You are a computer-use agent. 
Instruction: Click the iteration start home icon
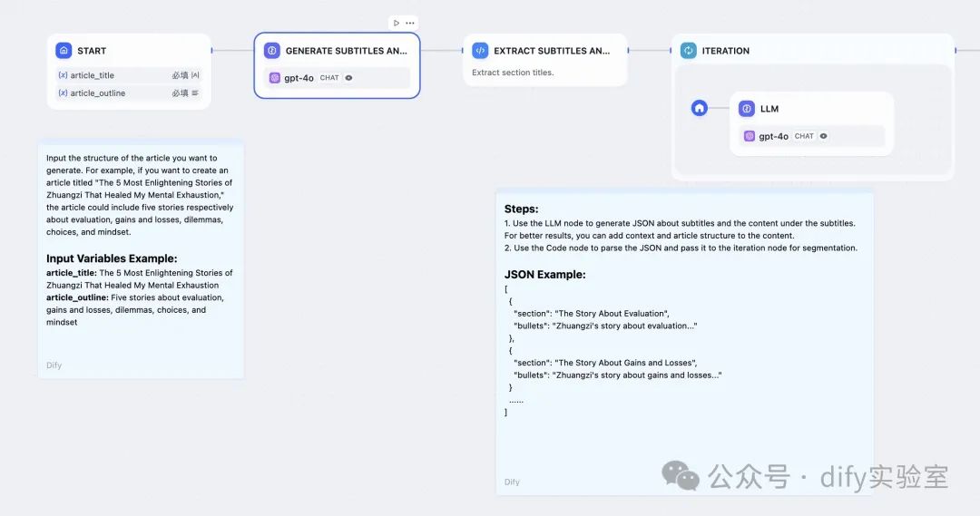pyautogui.click(x=700, y=109)
